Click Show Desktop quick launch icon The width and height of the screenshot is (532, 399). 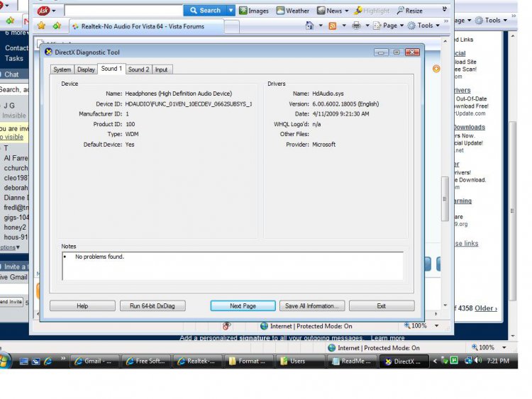coord(23,361)
